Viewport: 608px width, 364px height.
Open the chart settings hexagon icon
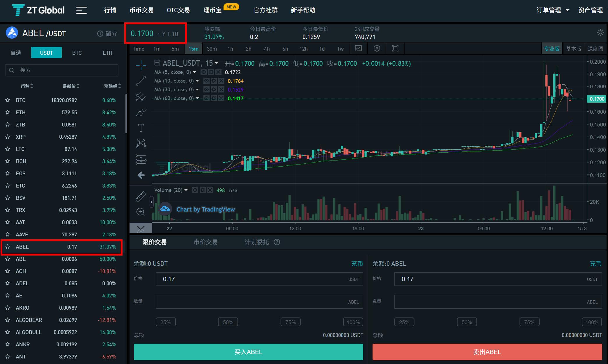click(377, 48)
